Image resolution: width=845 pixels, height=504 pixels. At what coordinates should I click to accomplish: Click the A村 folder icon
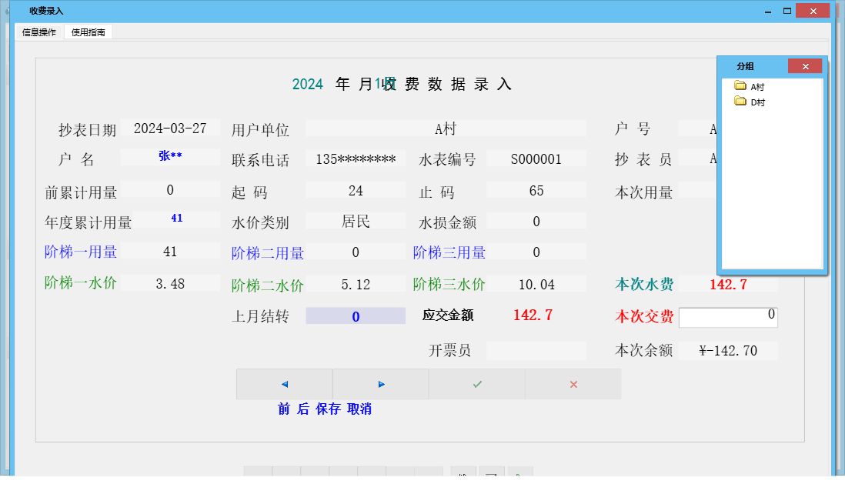click(x=740, y=86)
